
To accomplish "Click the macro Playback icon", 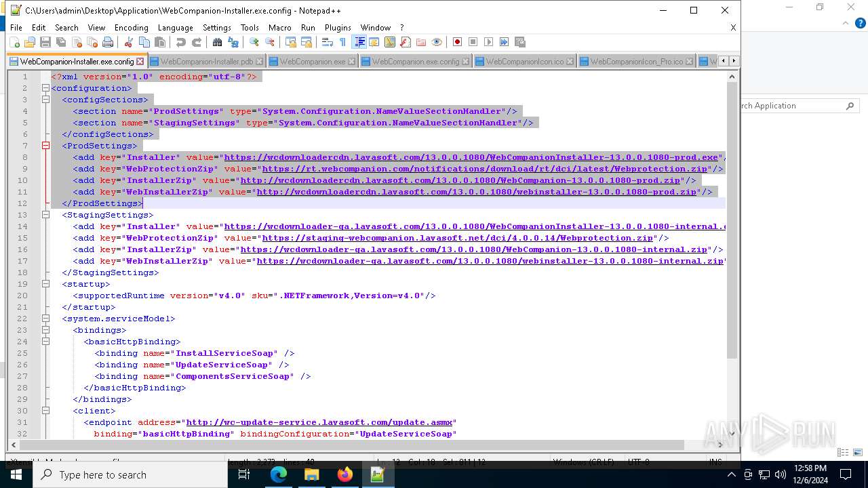I will tap(488, 42).
